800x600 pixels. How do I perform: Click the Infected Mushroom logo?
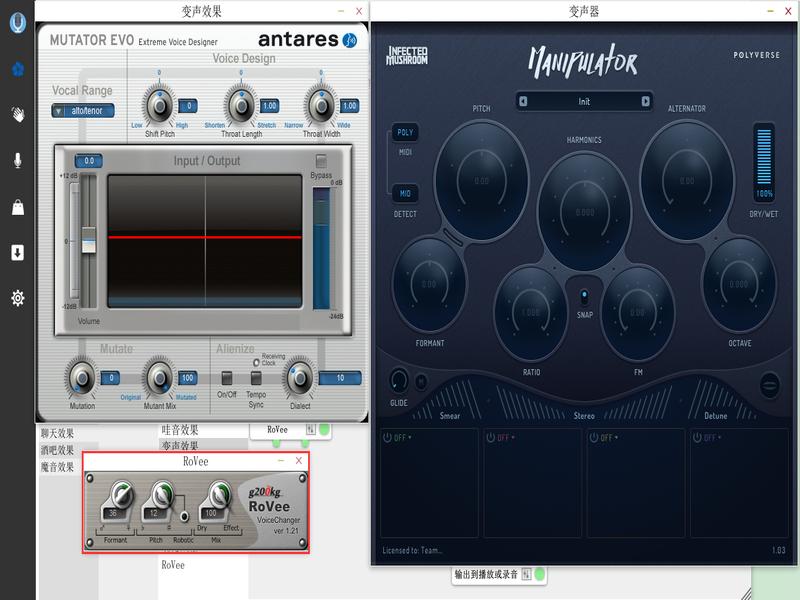point(407,55)
